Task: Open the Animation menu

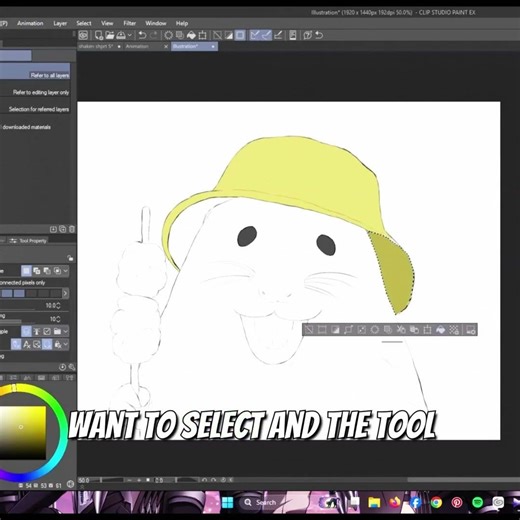Action: (x=30, y=23)
